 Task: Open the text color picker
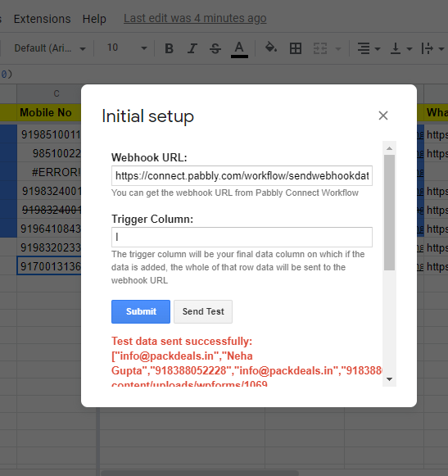(239, 49)
